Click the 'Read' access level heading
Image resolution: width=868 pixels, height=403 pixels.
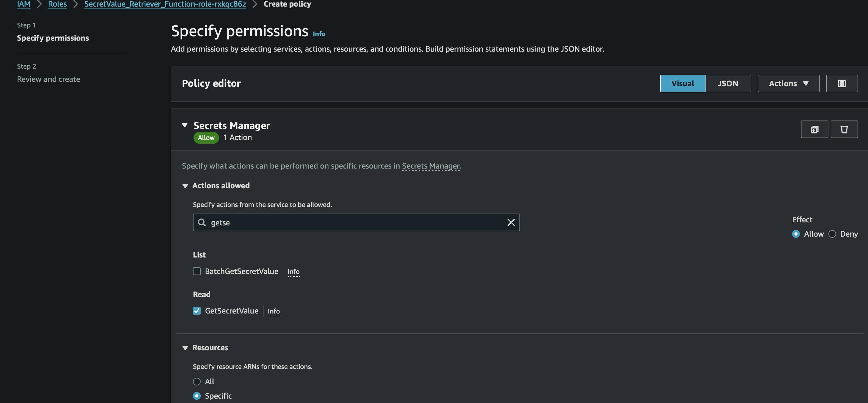tap(201, 294)
